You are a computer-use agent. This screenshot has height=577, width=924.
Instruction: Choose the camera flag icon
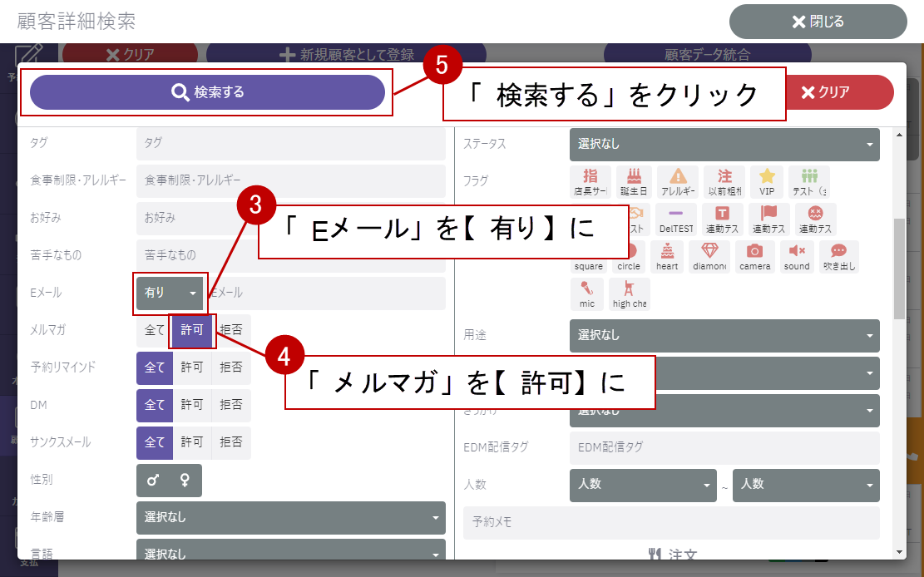(x=754, y=256)
